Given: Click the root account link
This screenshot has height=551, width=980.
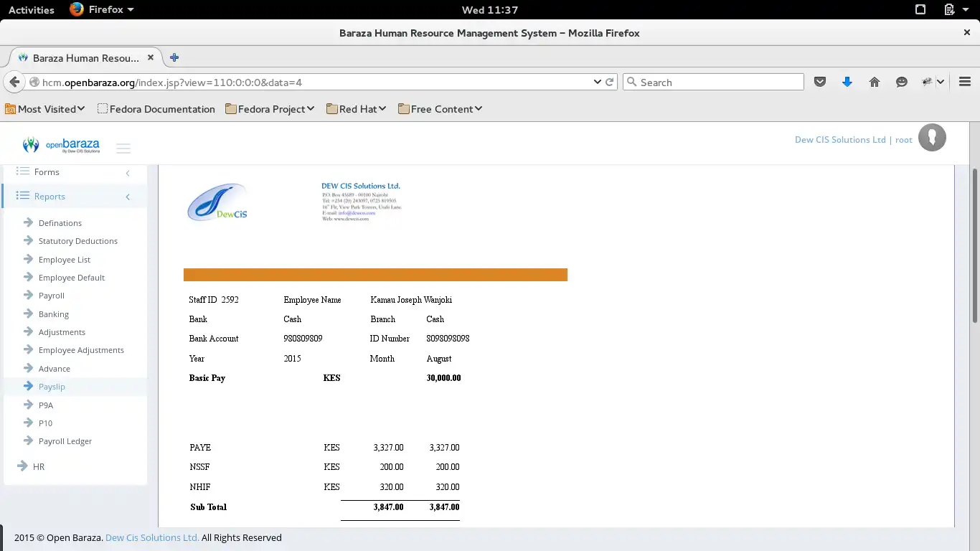Looking at the screenshot, I should 904,139.
